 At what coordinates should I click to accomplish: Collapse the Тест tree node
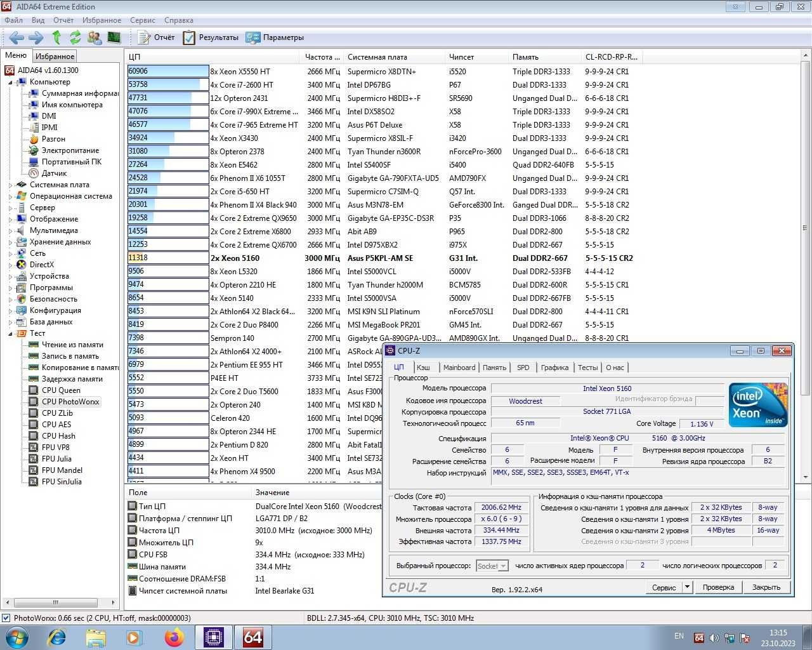10,334
